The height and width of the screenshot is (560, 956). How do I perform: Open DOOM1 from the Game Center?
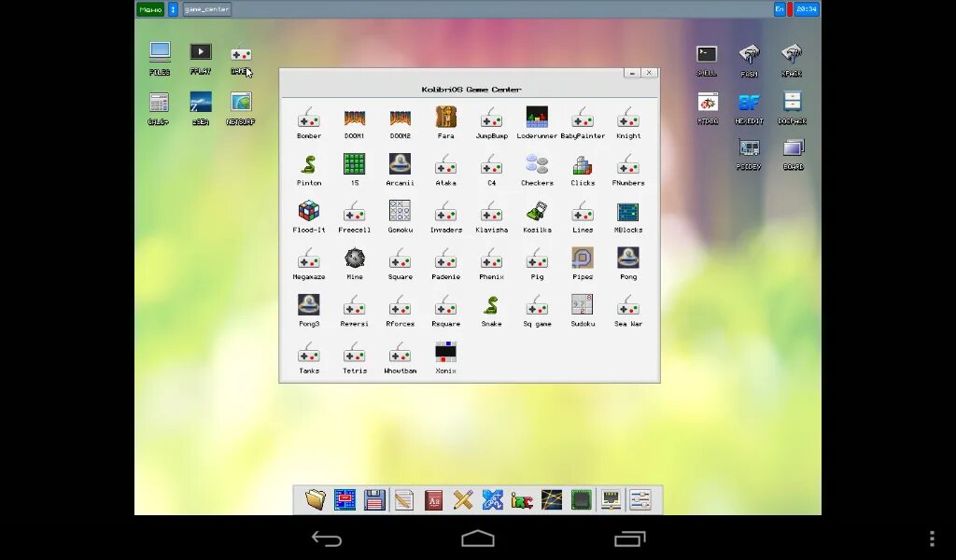point(354,120)
